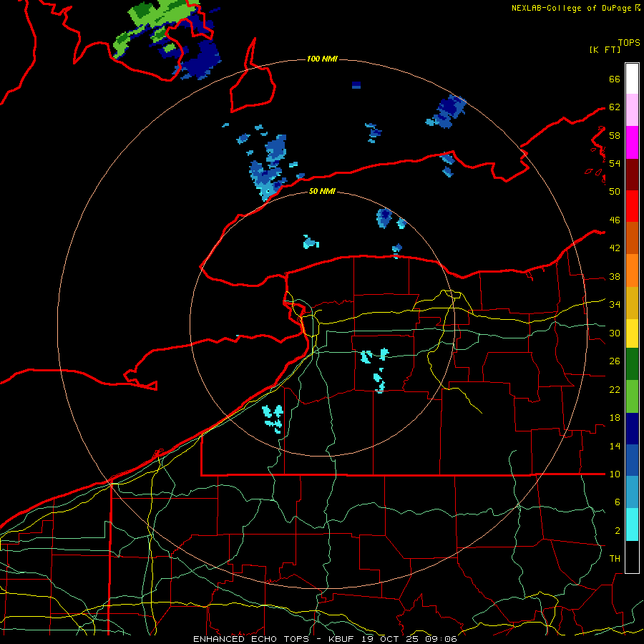Click the '62' value on the legend scale
This screenshot has height=644, width=644.
tap(615, 107)
